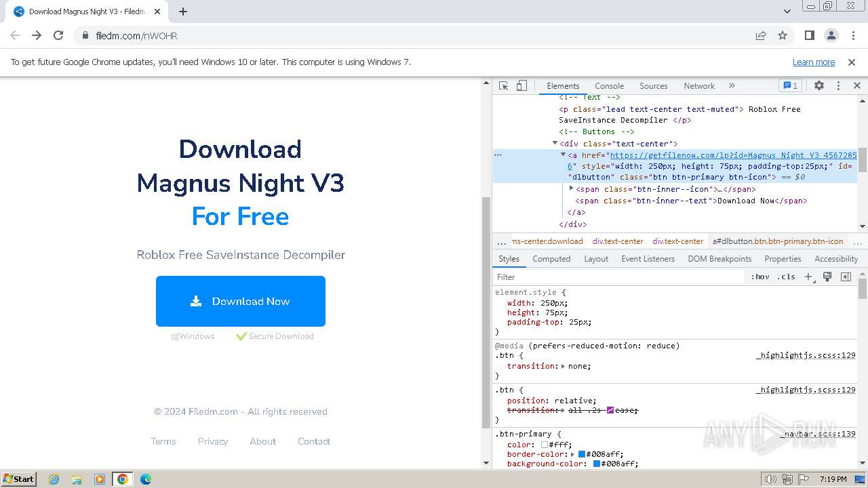Image resolution: width=868 pixels, height=488 pixels.
Task: Open the Chrome profile avatar
Action: pyautogui.click(x=831, y=35)
